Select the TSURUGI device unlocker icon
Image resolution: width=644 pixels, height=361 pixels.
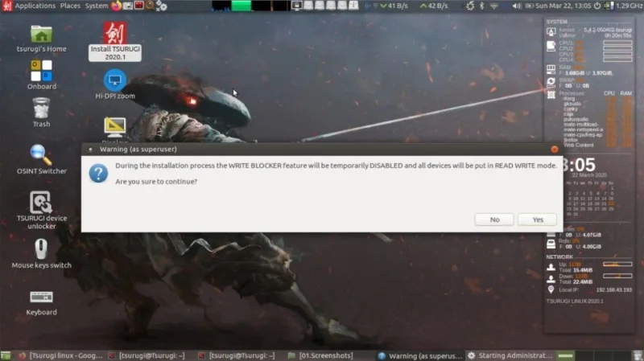click(x=42, y=210)
